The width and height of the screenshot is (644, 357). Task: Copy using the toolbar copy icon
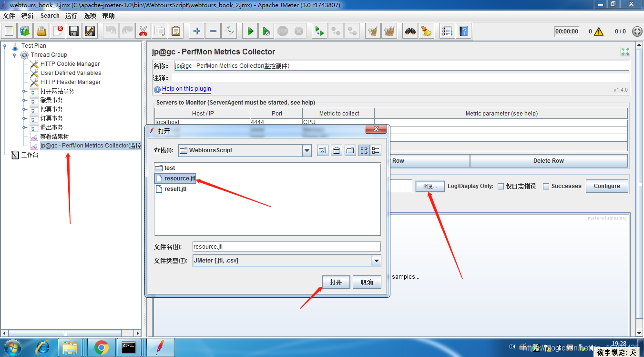160,31
